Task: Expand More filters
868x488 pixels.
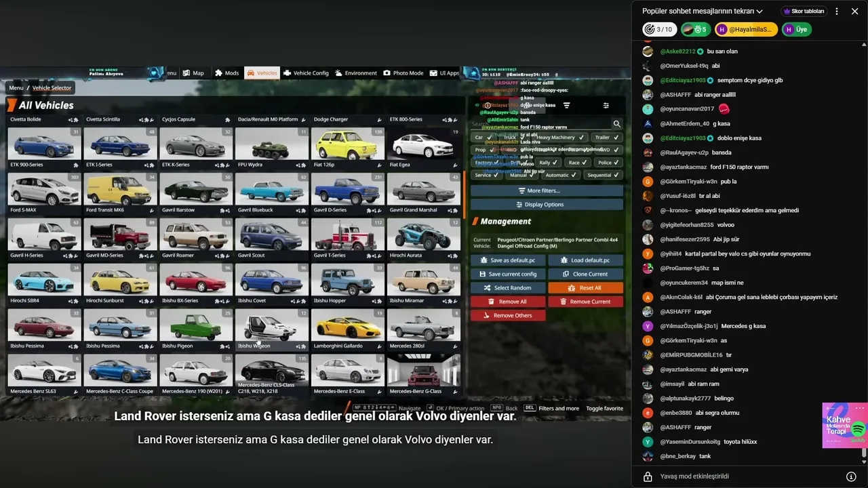Action: coord(547,191)
